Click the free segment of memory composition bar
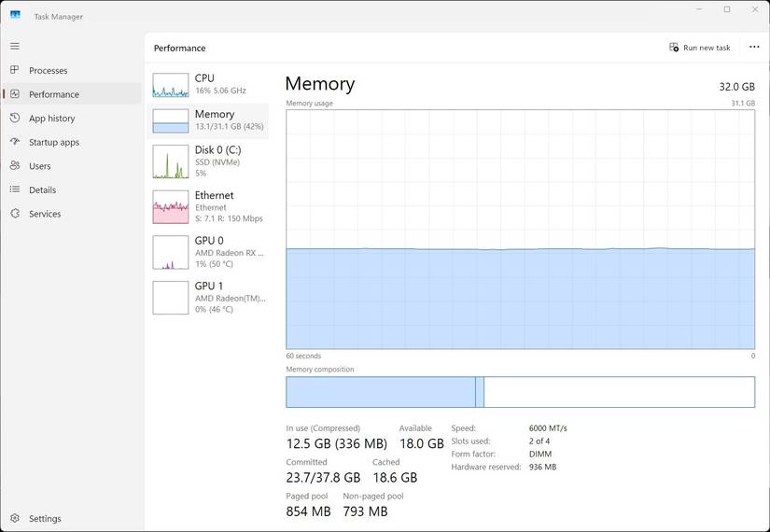The height and width of the screenshot is (532, 770). (619, 392)
